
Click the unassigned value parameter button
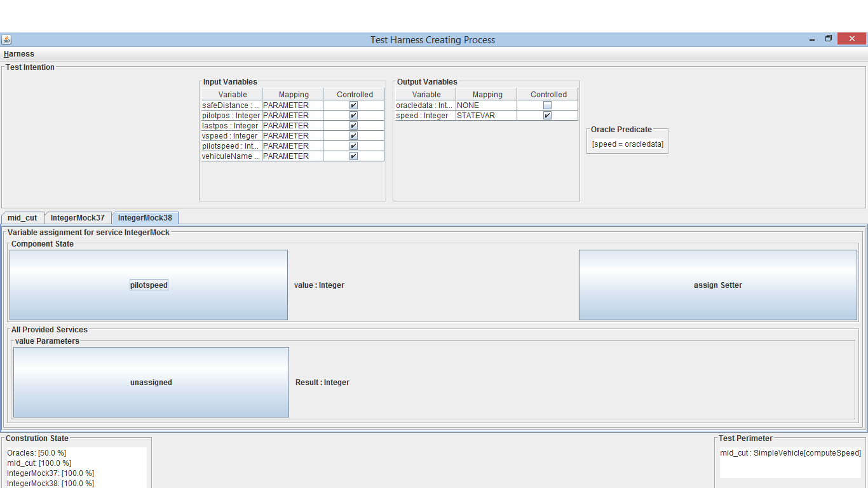(x=151, y=383)
